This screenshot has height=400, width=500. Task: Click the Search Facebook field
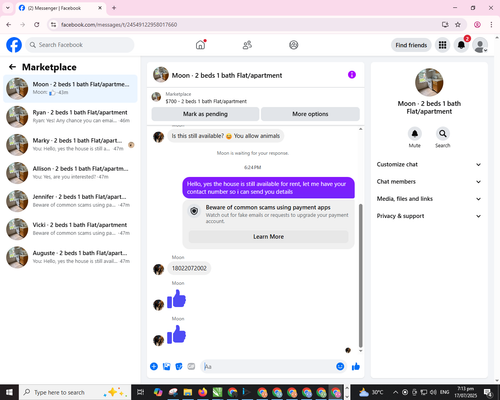click(80, 45)
